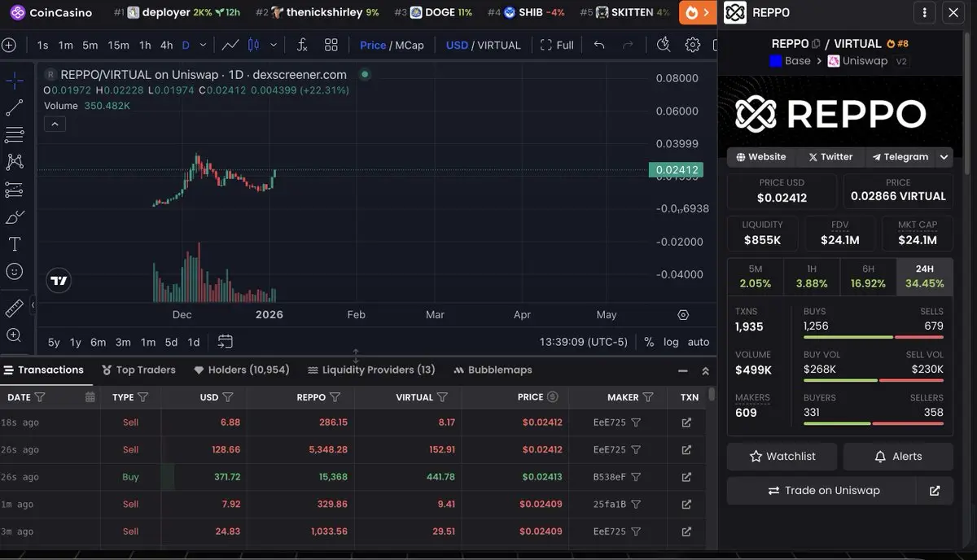This screenshot has height=560, width=977.
Task: Click the undo arrow
Action: (599, 45)
